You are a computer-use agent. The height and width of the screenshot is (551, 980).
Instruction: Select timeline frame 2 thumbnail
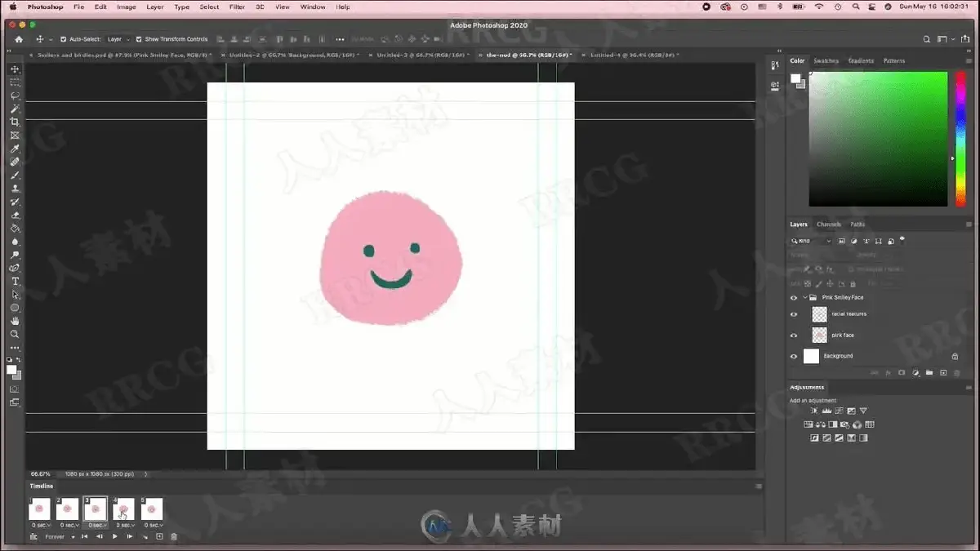click(67, 509)
